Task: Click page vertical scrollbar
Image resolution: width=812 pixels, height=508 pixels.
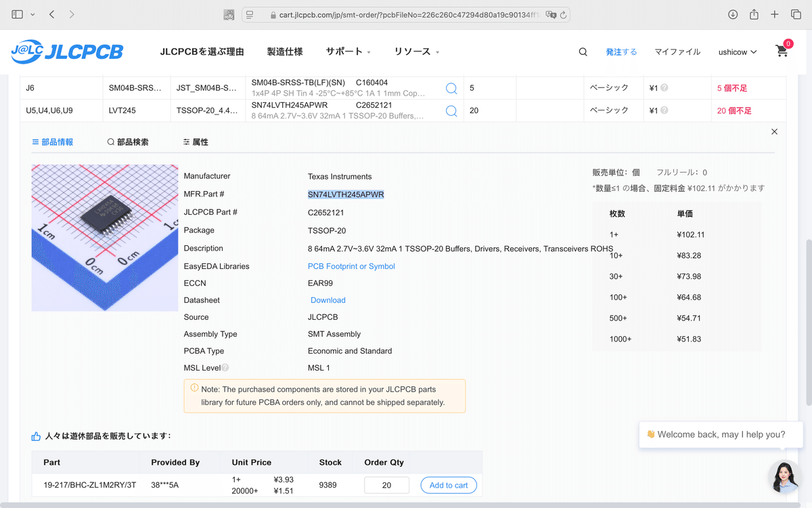Action: tap(808, 322)
